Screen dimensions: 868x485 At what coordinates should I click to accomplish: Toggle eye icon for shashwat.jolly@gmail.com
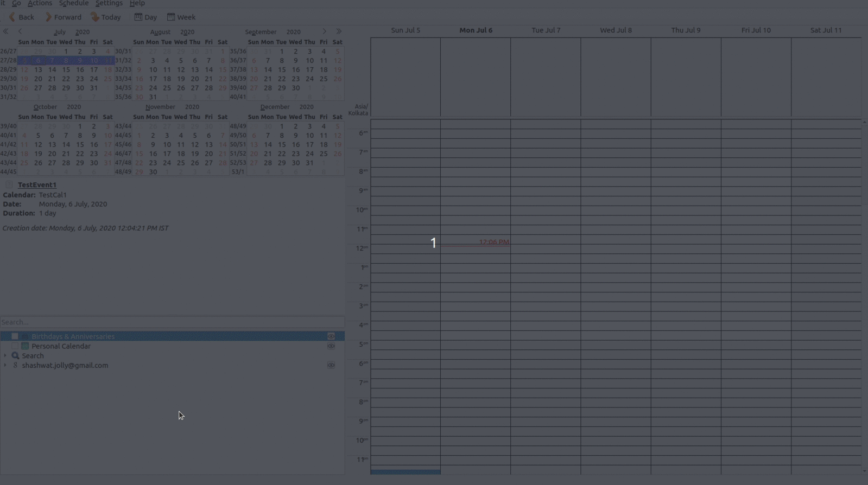tap(331, 366)
